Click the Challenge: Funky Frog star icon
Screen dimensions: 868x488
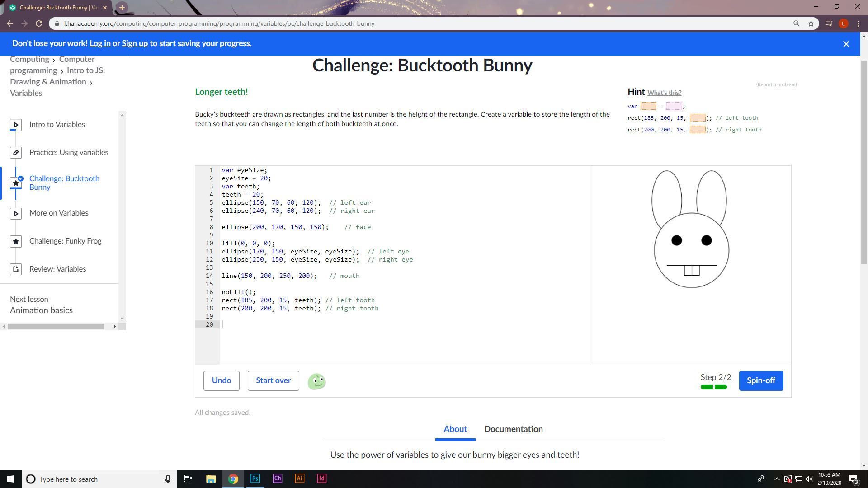16,241
